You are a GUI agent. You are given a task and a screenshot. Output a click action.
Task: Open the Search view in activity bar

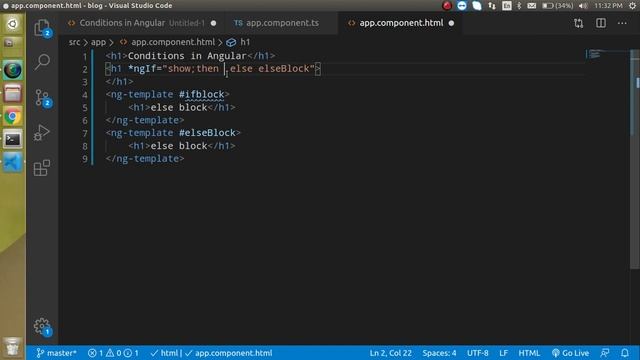click(x=42, y=62)
